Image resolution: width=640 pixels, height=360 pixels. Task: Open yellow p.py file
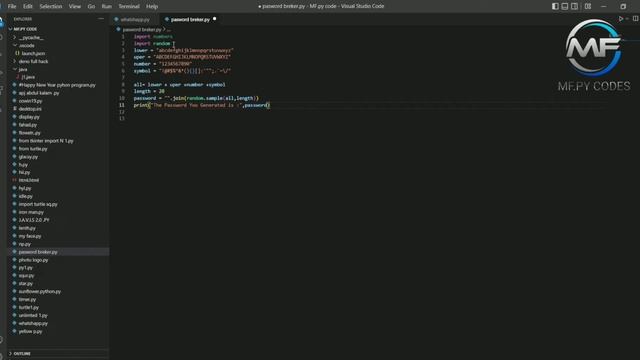point(30,331)
